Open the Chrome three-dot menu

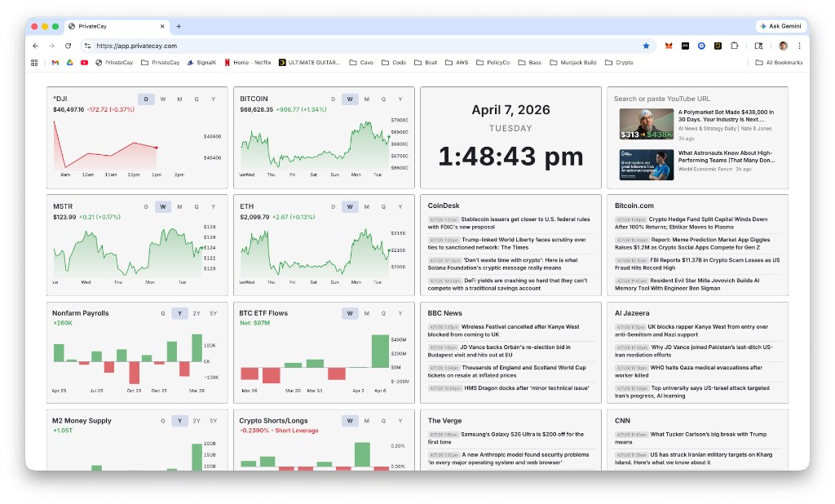point(800,46)
